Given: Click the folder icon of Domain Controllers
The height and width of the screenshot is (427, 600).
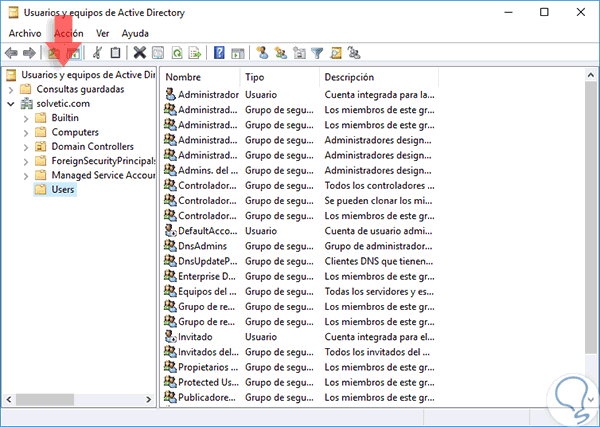Looking at the screenshot, I should pyautogui.click(x=41, y=147).
